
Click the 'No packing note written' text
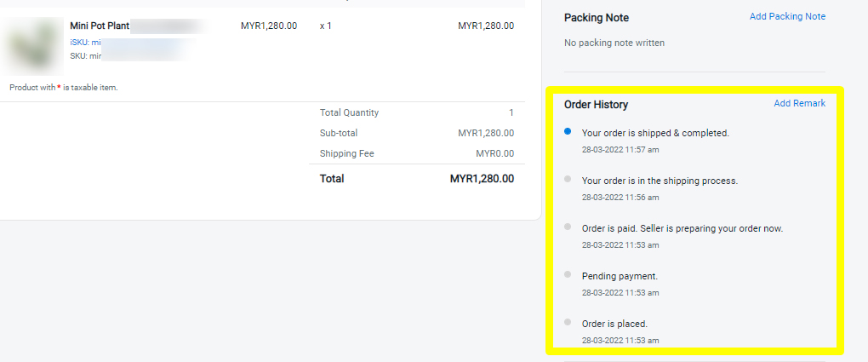[x=614, y=43]
